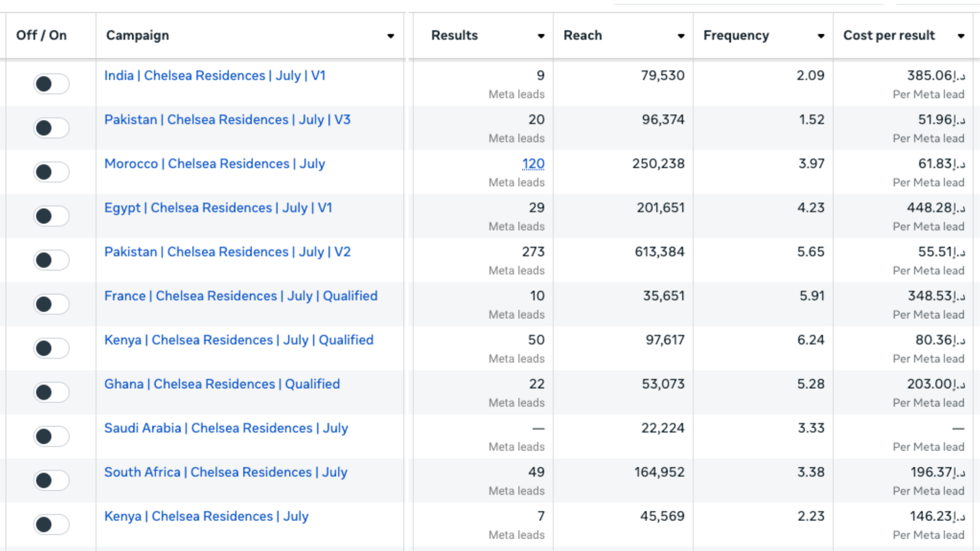Viewport: 980px width, 551px height.
Task: Click the Morocco 120 results link
Action: pos(533,164)
